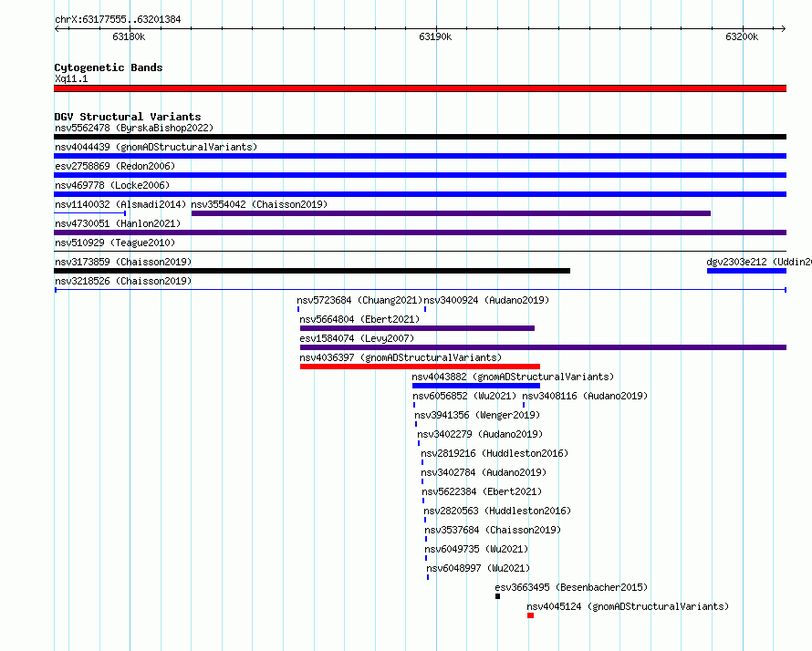Screen dimensions: 812x651
Task: Open variant nsv5562478 (ByrskaBishop2022)
Action: pyautogui.click(x=134, y=128)
